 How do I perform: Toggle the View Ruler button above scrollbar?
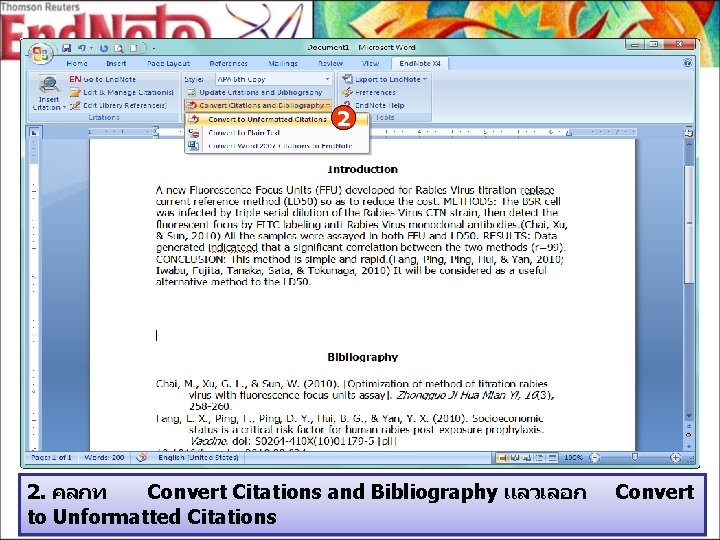[x=688, y=133]
